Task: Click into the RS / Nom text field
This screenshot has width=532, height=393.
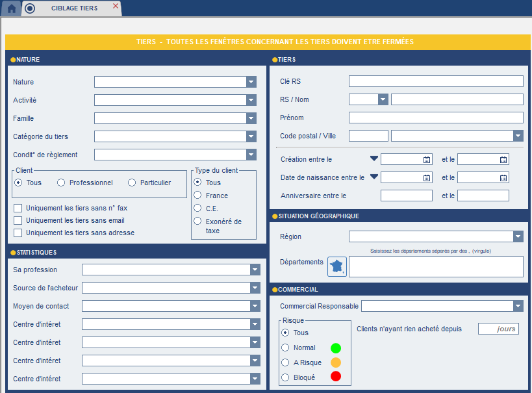Action: [457, 99]
